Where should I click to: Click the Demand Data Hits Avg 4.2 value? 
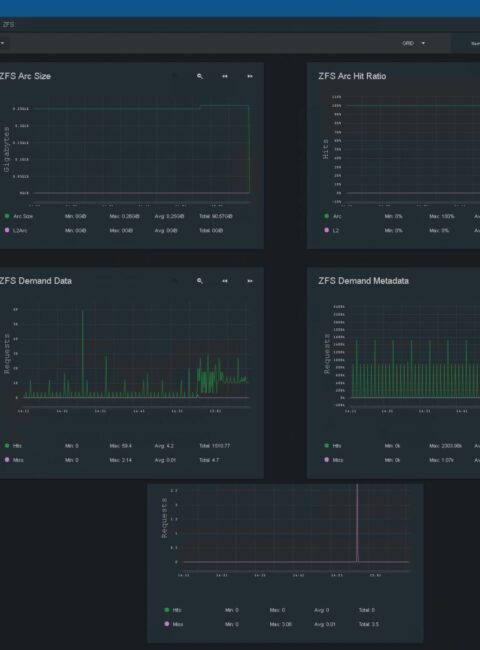tap(164, 446)
